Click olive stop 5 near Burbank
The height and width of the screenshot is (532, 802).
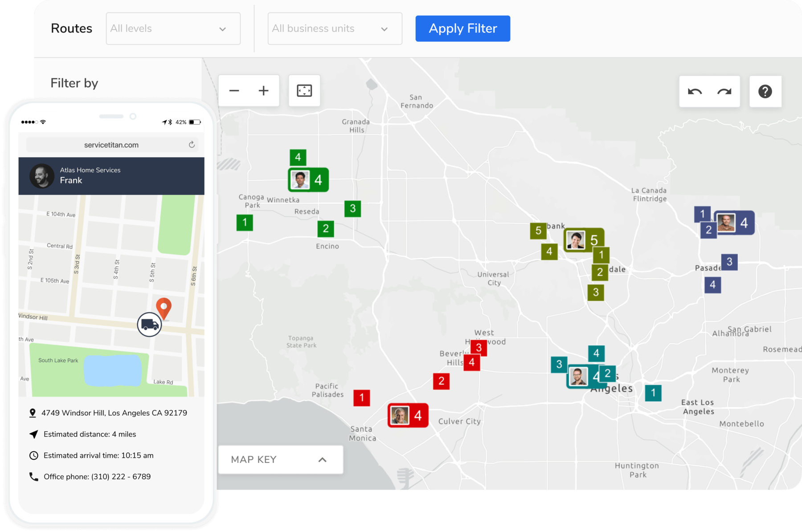[538, 231]
